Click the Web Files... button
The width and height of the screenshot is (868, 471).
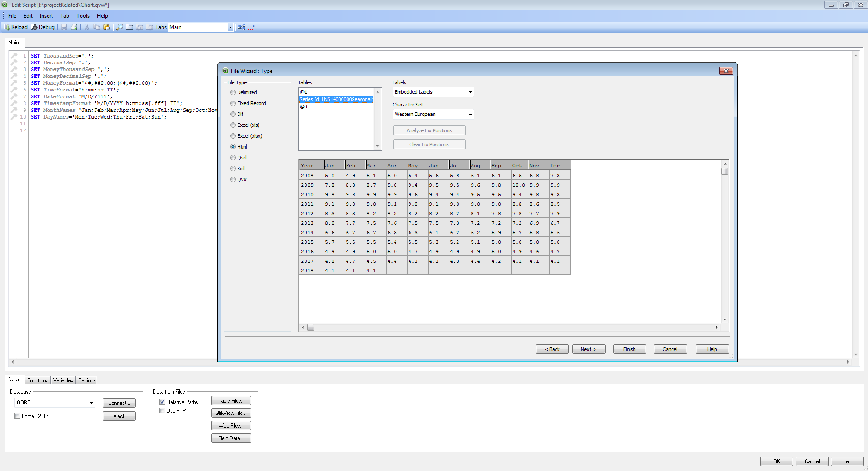[231, 426]
